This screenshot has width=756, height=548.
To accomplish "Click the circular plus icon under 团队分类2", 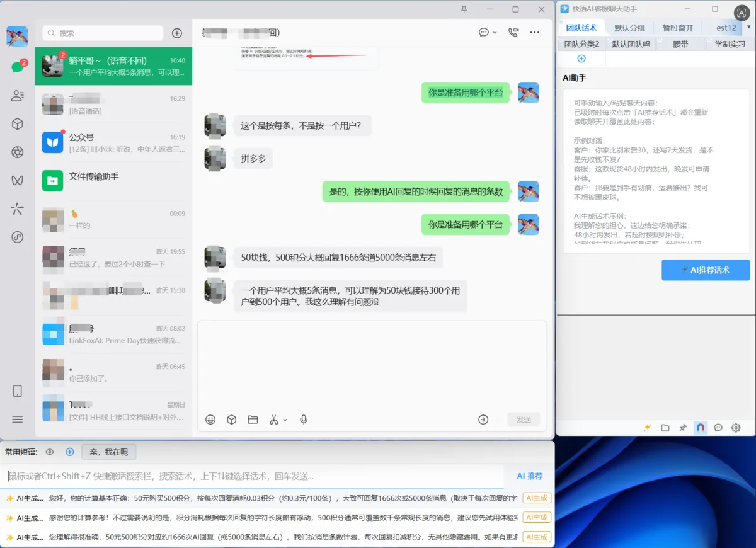I will click(x=581, y=59).
